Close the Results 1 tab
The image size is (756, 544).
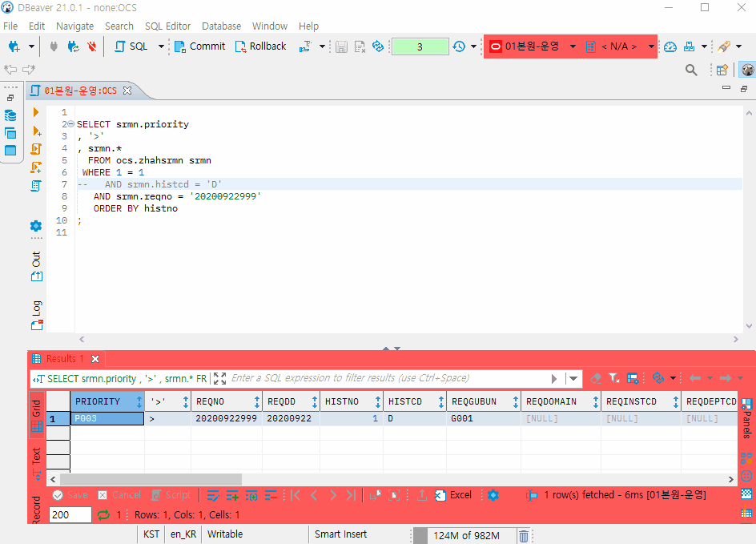(x=95, y=359)
